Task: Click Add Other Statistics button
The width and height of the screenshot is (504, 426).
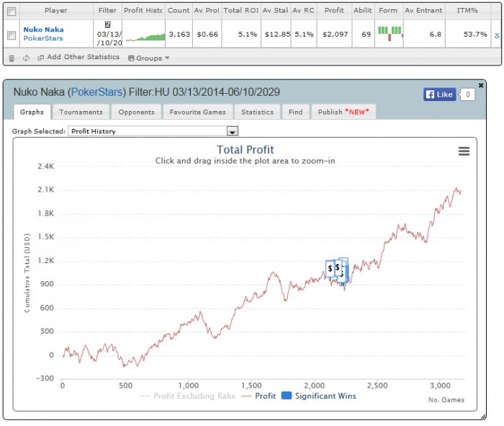Action: pos(78,57)
